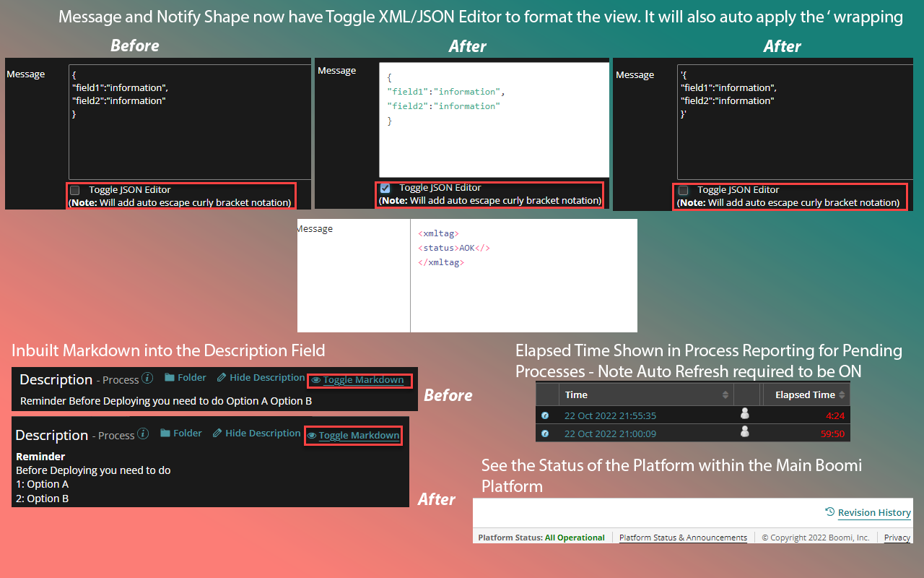Screen dimensions: 924x578
Task: Click the revert-clock icon beside Revision History
Action: coord(830,512)
